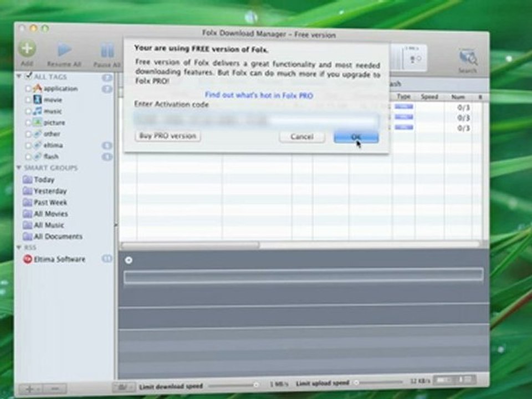The height and width of the screenshot is (399, 532).
Task: Collapse the ALL TAGS section triangle
Action: 20,76
